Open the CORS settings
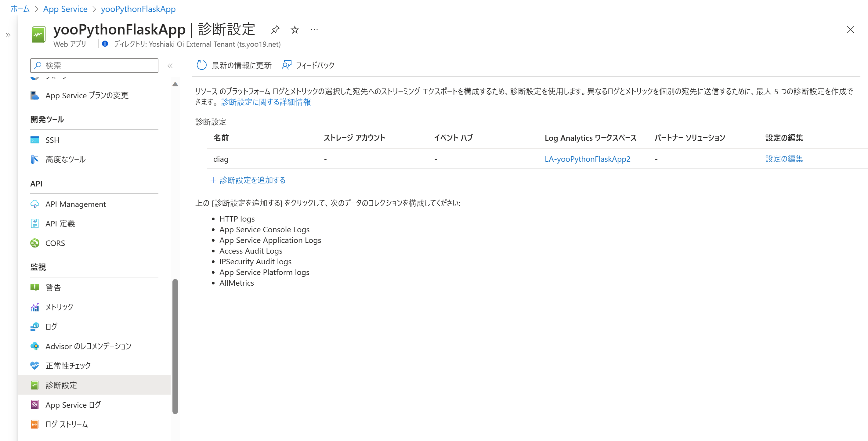The width and height of the screenshot is (868, 441). 55,243
